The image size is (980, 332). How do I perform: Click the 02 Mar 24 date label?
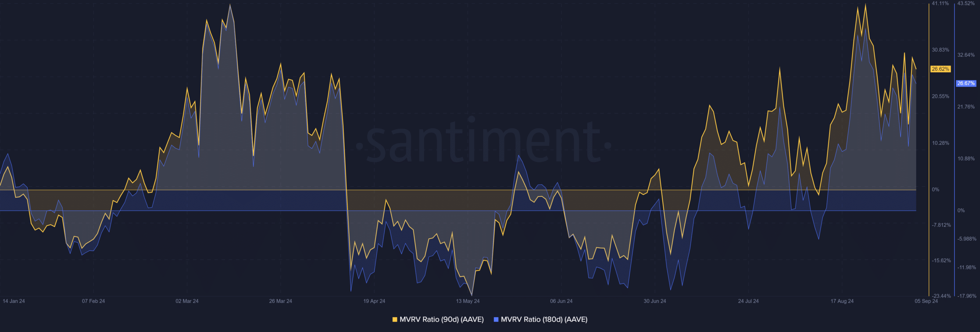(x=187, y=301)
